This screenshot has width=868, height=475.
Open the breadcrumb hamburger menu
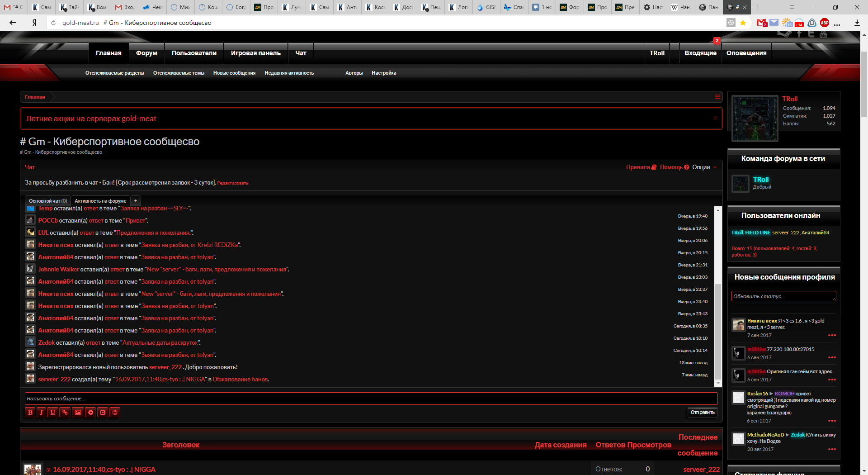(x=717, y=97)
